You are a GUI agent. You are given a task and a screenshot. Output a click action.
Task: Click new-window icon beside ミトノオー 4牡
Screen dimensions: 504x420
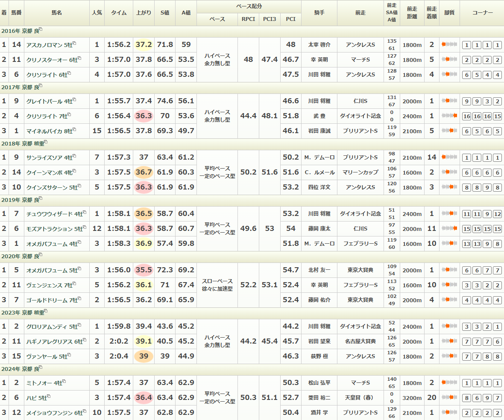click(x=64, y=381)
